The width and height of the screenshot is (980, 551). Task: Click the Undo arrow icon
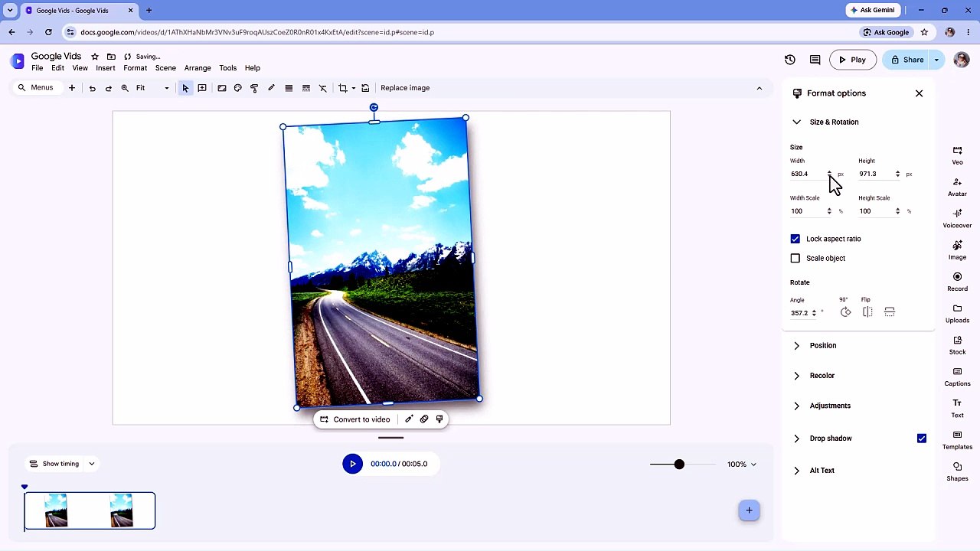coord(92,88)
